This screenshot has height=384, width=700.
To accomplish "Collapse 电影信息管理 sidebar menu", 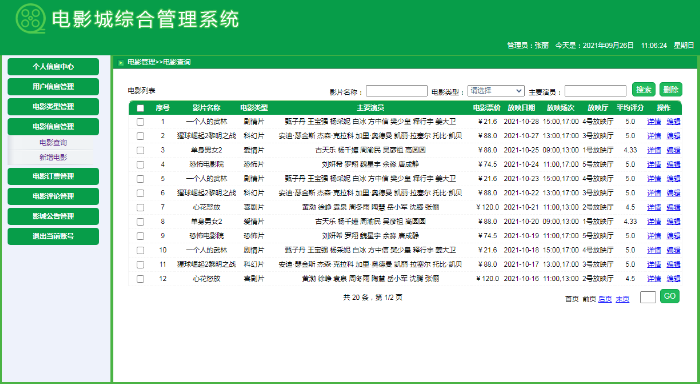I will [53, 126].
